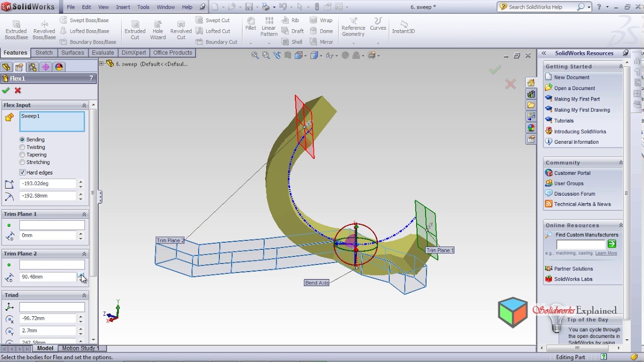The width and height of the screenshot is (644, 362).
Task: Collapse the Trim Plane 1 section
Action: tap(84, 214)
